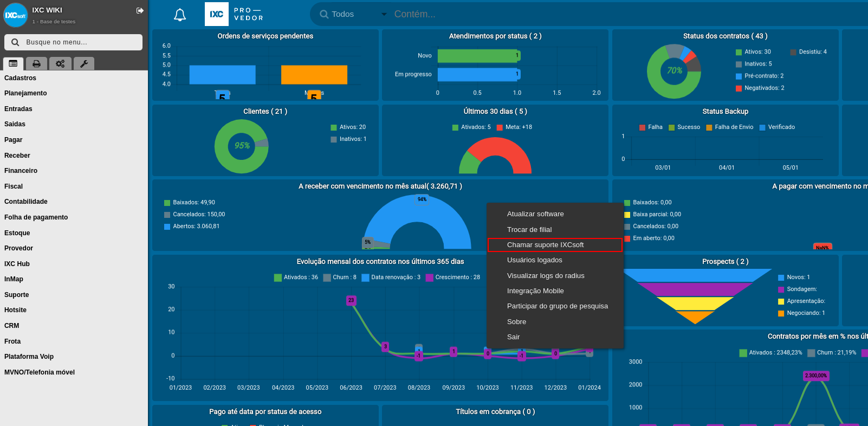
Task: Choose 'Sair' to log out
Action: (x=555, y=337)
